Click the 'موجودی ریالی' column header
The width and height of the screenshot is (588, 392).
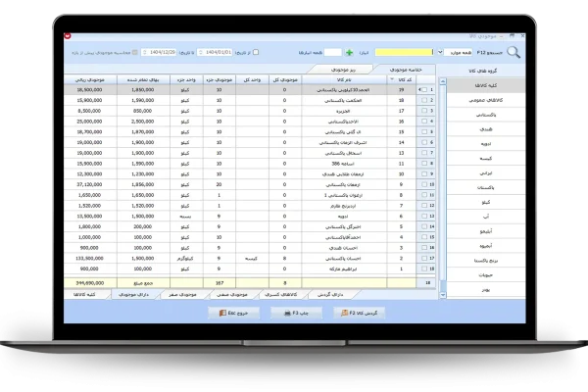coord(90,79)
